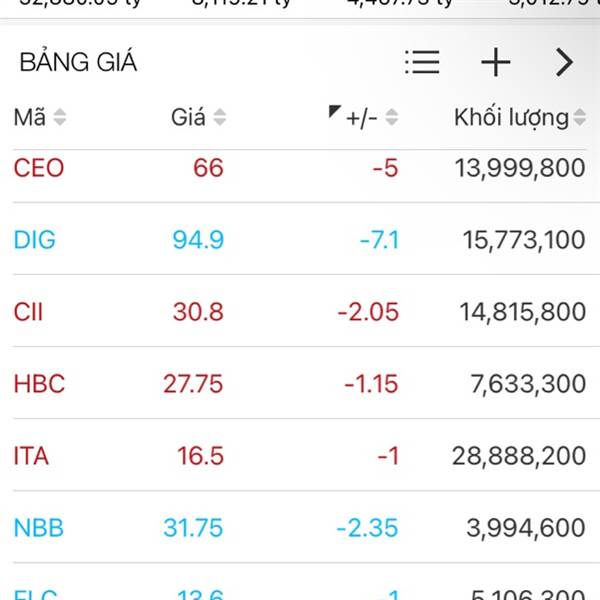This screenshot has width=600, height=600.
Task: Sort by Khối lượng column arrows
Action: 580,117
